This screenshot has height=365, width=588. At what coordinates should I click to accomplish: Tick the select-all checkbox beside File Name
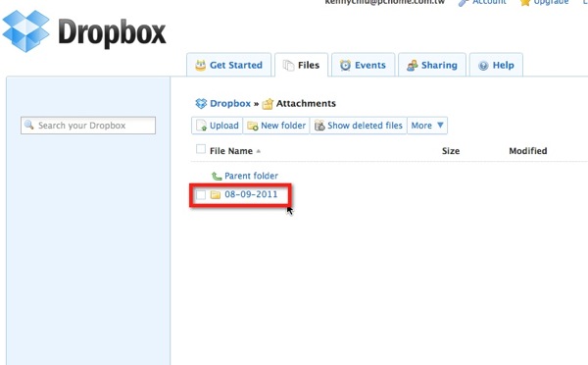(x=201, y=149)
